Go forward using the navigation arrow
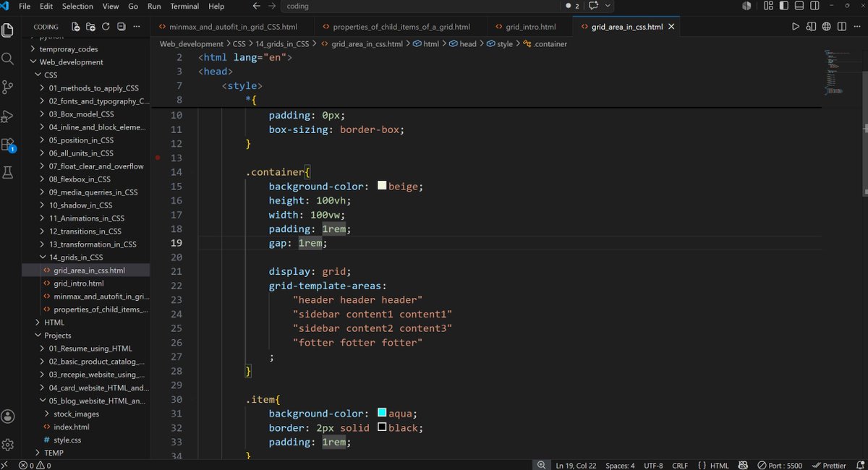 pos(272,6)
